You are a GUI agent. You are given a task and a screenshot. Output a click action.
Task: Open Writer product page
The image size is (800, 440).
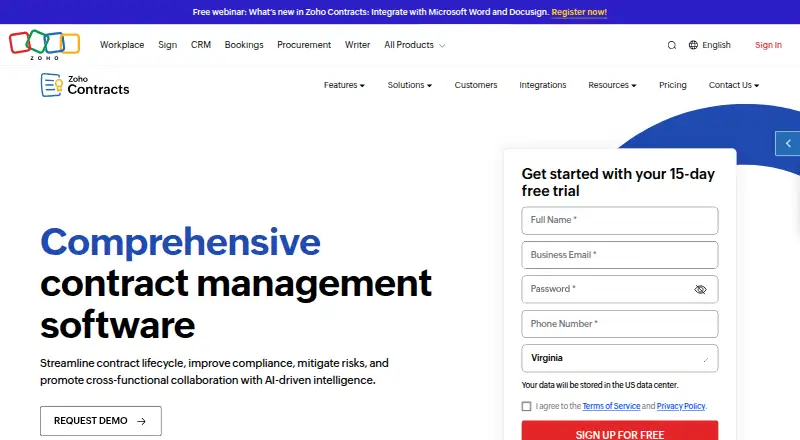click(357, 45)
